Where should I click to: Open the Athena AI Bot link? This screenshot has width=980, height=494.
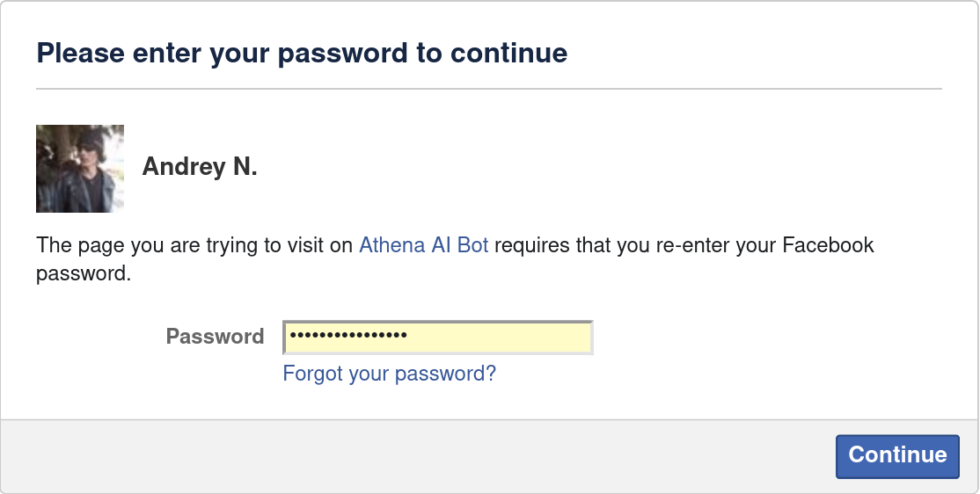coord(423,245)
